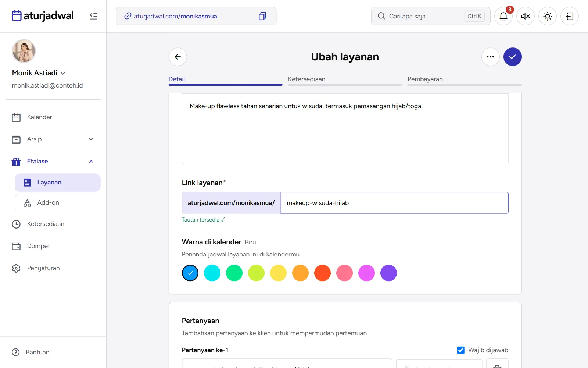588x368 pixels.
Task: Pick the magenta calendar color
Action: (366, 273)
